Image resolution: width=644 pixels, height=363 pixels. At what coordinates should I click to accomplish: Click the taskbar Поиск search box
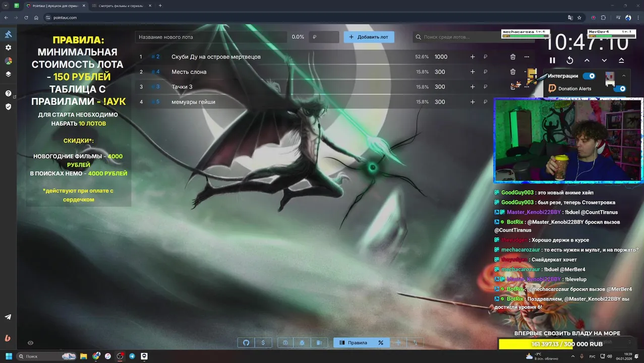tap(47, 356)
